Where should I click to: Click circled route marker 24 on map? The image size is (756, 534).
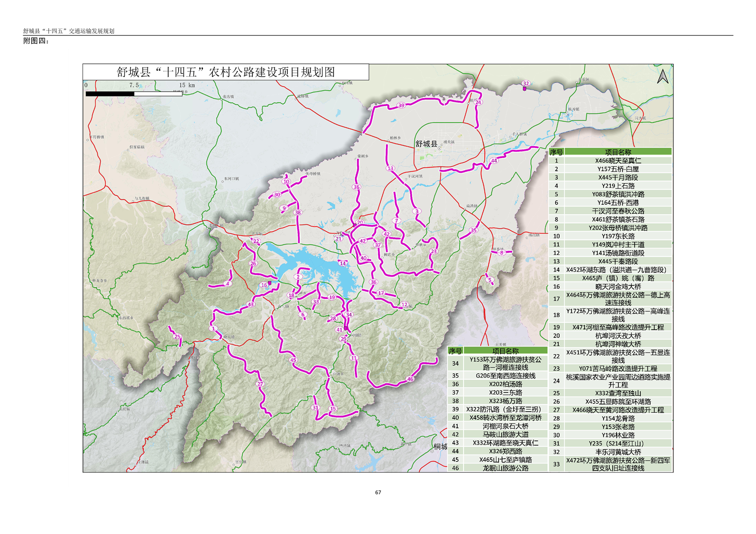[x=478, y=102]
